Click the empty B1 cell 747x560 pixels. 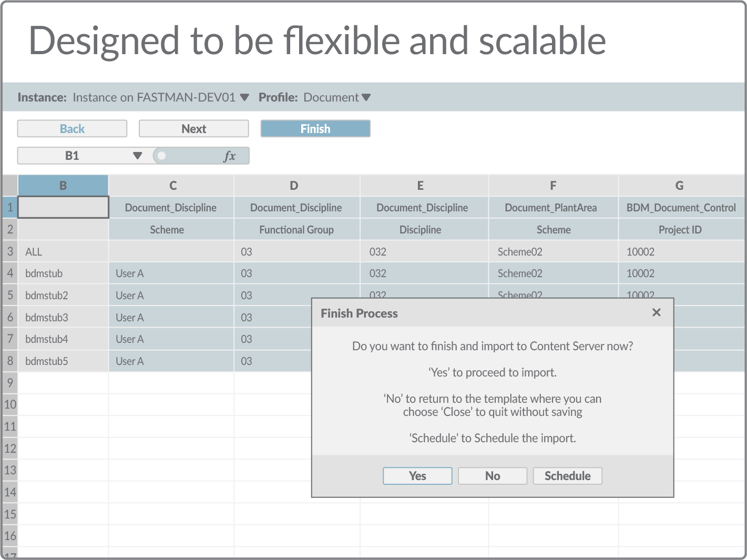click(x=63, y=207)
